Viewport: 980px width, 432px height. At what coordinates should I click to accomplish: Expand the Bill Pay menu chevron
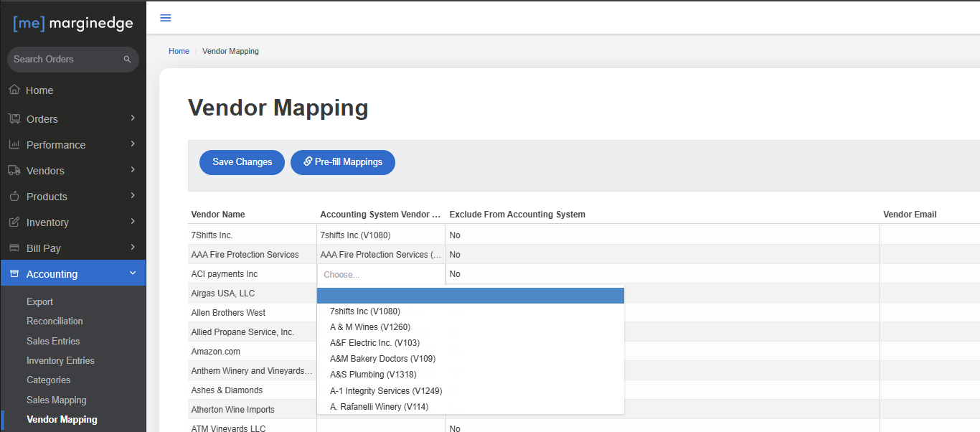coord(133,248)
